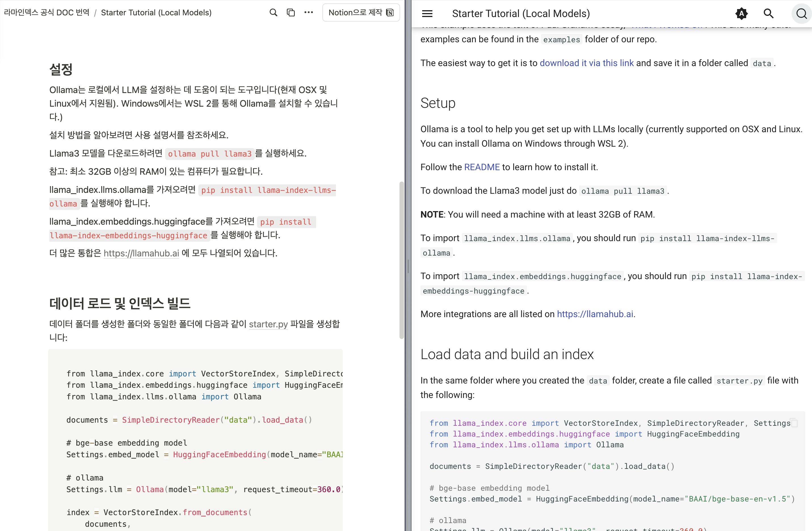
Task: Click the docs header magnifier search icon
Action: pos(768,14)
